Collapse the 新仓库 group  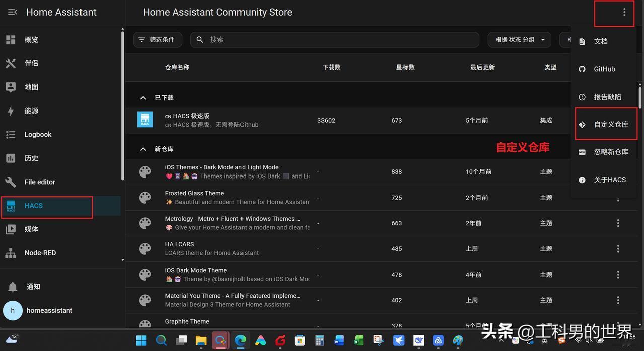143,149
